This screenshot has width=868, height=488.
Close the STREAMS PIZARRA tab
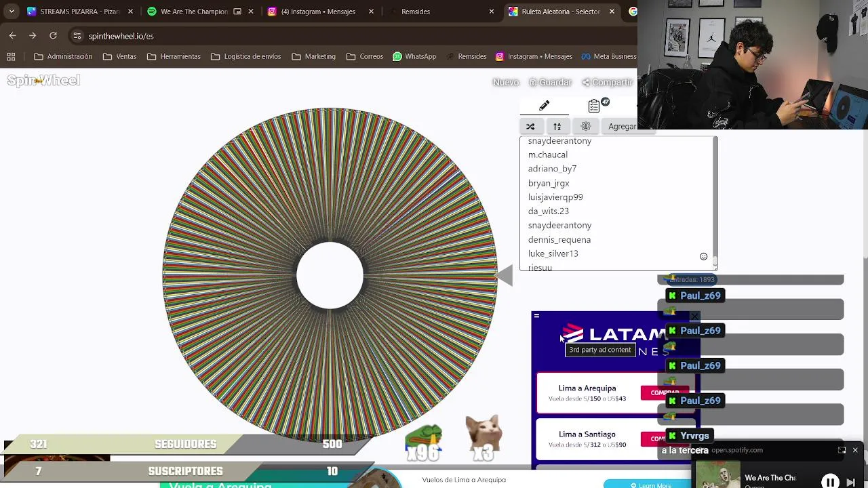coord(130,12)
